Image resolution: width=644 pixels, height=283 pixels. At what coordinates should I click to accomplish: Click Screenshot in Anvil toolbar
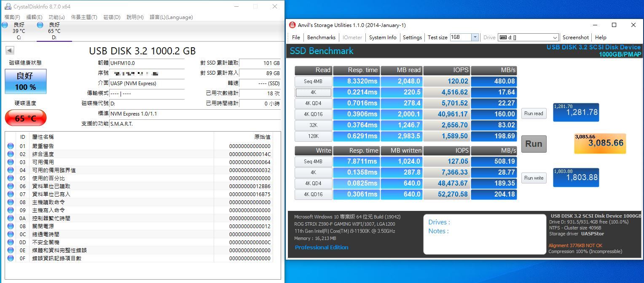(x=576, y=37)
